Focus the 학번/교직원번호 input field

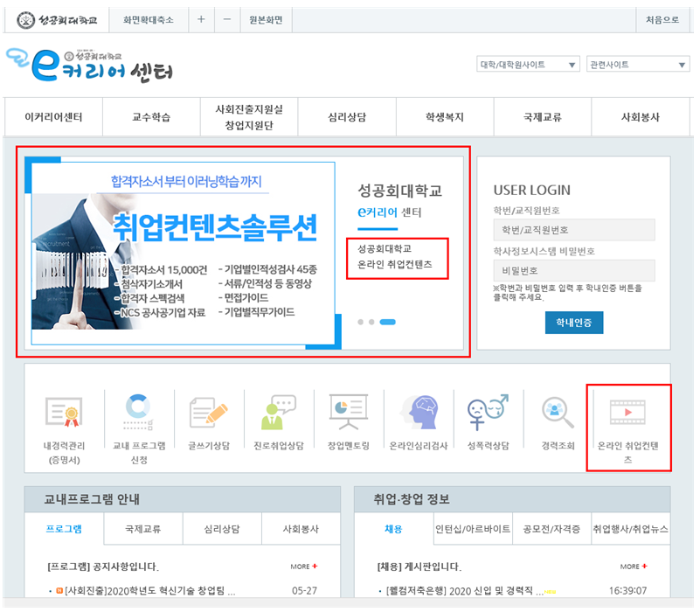click(x=574, y=230)
